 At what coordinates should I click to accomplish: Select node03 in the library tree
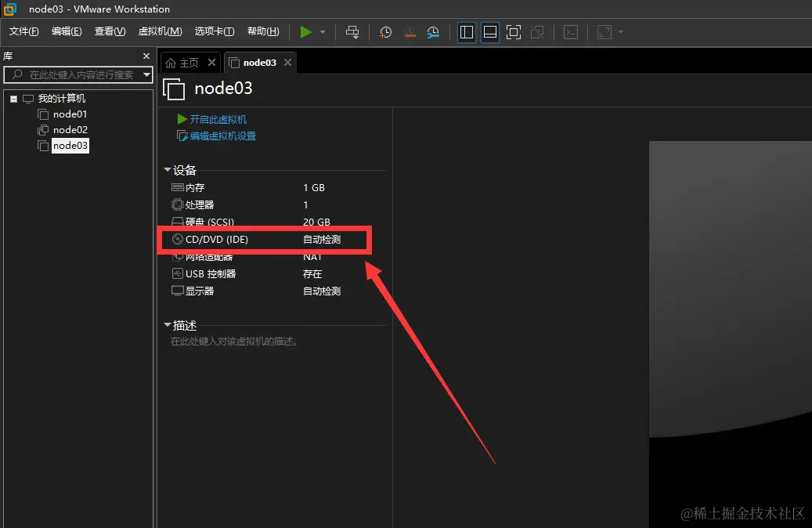(x=70, y=145)
